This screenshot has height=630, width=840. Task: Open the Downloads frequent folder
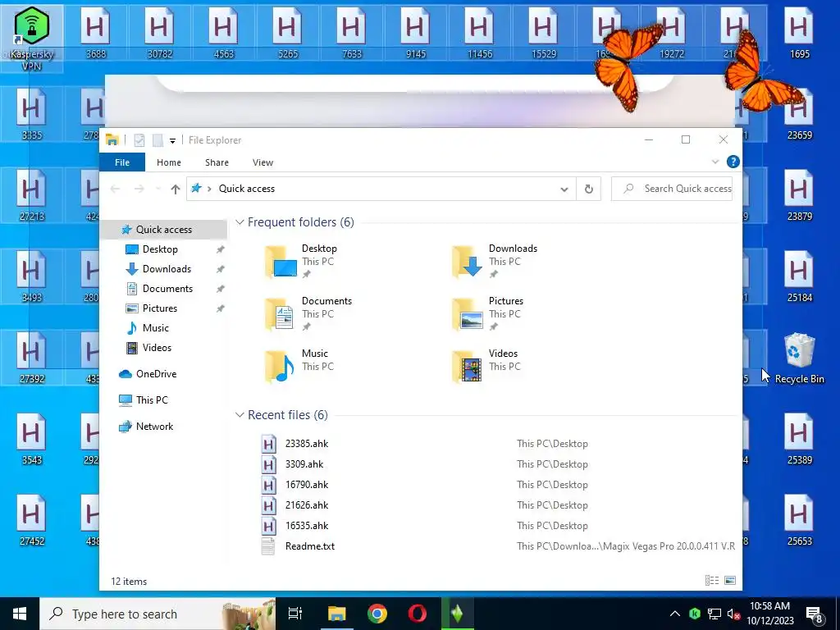(495, 262)
